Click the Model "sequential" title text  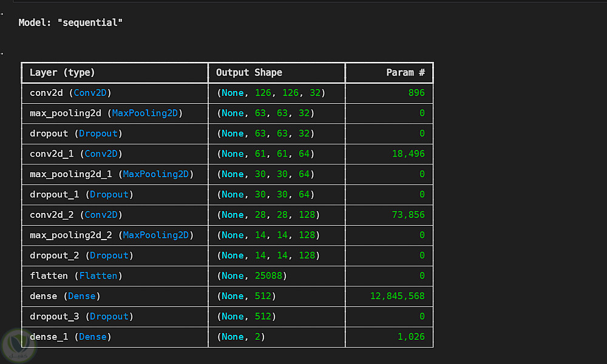(x=70, y=22)
